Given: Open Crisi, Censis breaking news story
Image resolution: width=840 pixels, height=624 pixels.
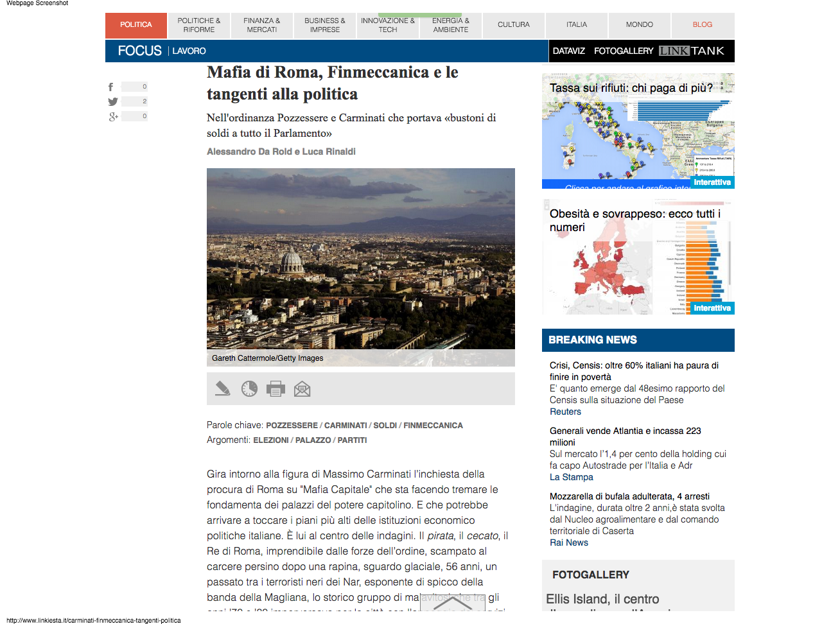Looking at the screenshot, I should (x=634, y=371).
